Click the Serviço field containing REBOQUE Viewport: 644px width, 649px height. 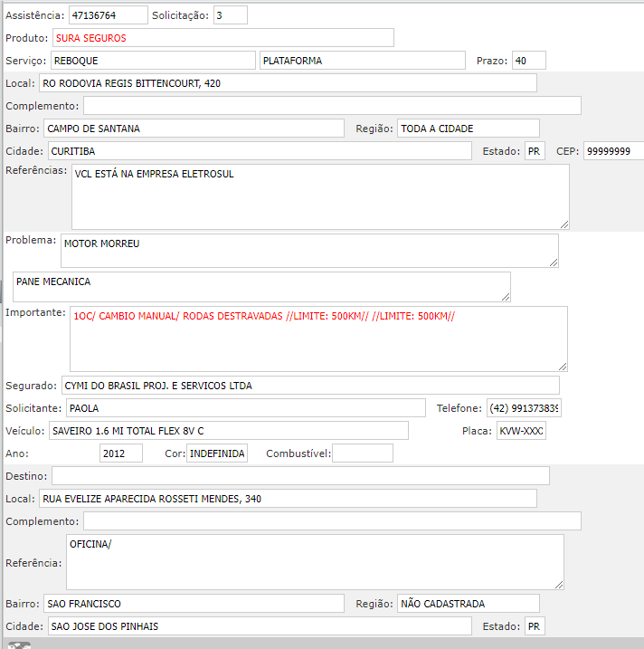tap(152, 61)
